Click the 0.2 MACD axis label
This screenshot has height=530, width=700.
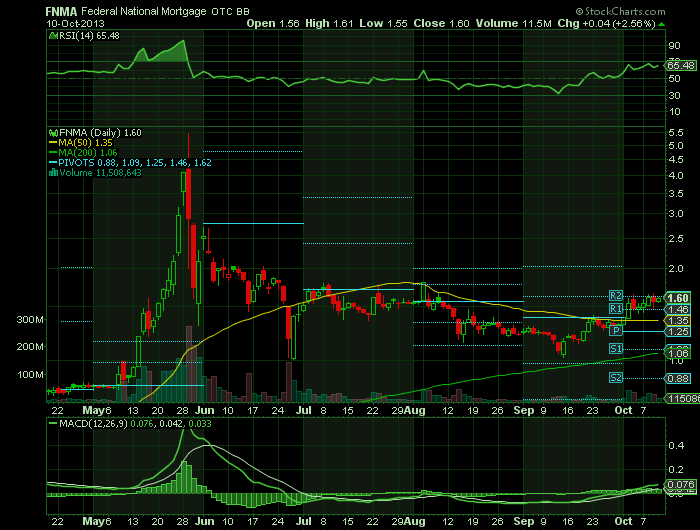pos(676,469)
